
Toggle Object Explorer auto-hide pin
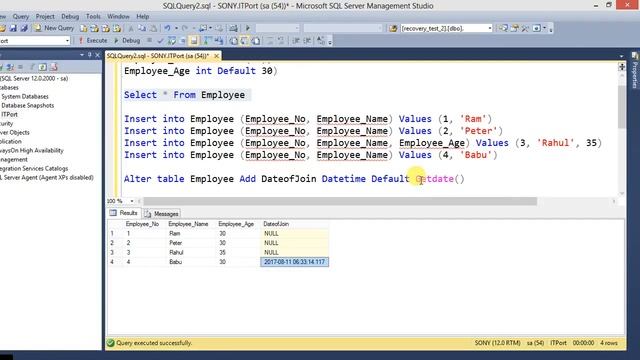[90, 55]
